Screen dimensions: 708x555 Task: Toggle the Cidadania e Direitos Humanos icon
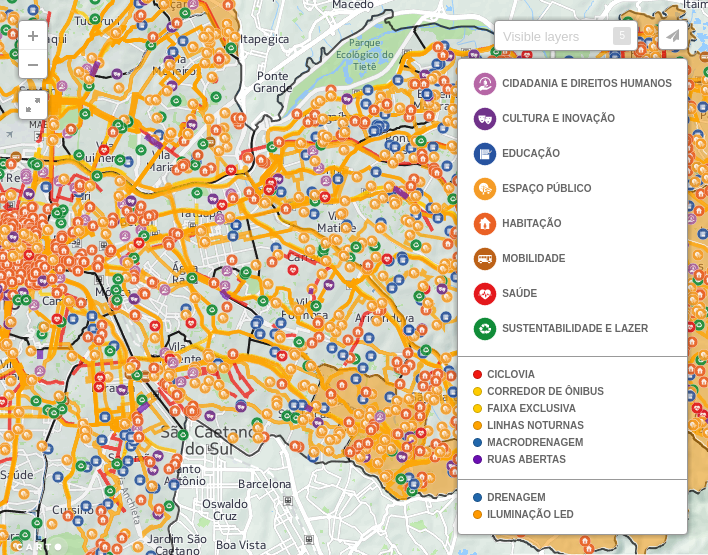click(x=485, y=84)
